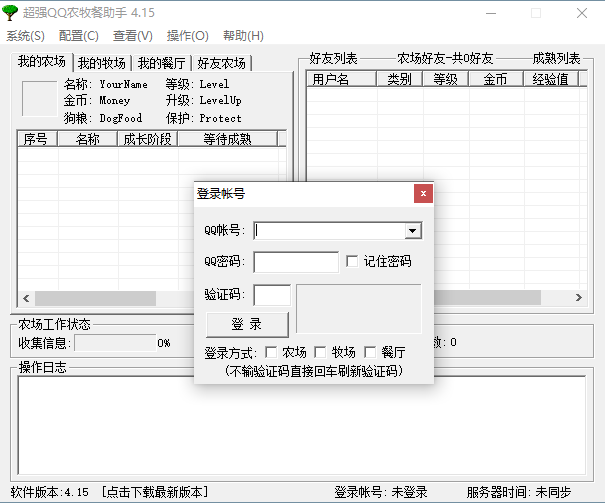The image size is (605, 503).
Task: Click the 登 录 login button
Action: (x=247, y=324)
